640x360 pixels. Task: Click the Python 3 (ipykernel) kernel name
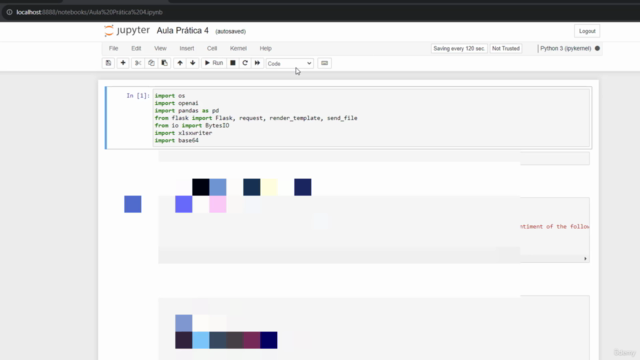point(565,48)
